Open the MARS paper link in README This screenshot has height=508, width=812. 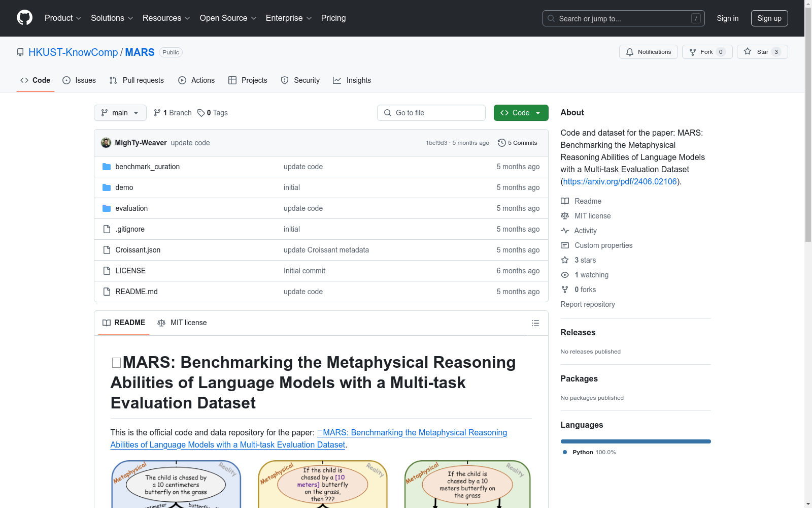(309, 438)
